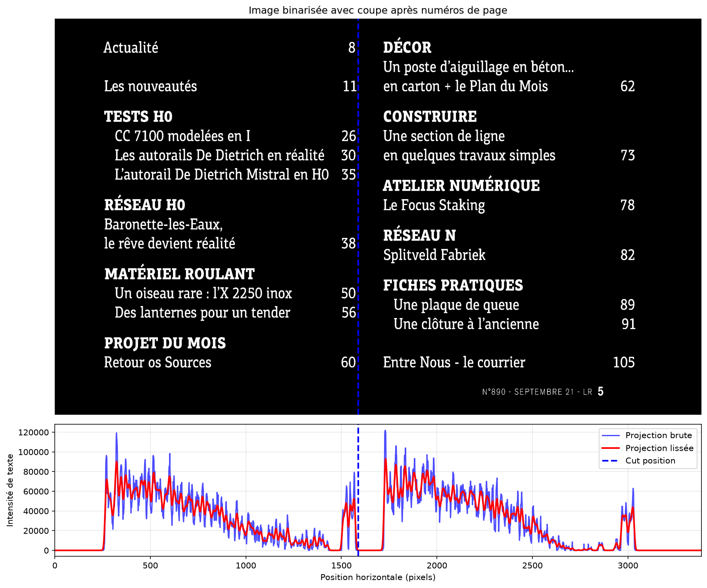Click page number 60 beside Retour os Sources
The width and height of the screenshot is (707, 588).
(x=349, y=363)
